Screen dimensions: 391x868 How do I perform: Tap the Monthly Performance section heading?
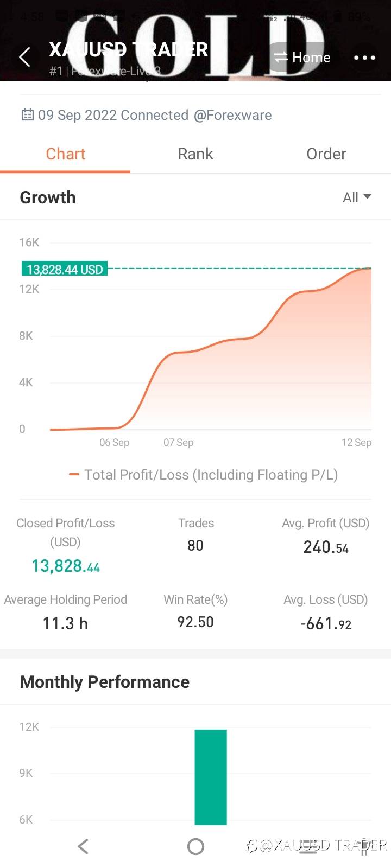point(104,682)
